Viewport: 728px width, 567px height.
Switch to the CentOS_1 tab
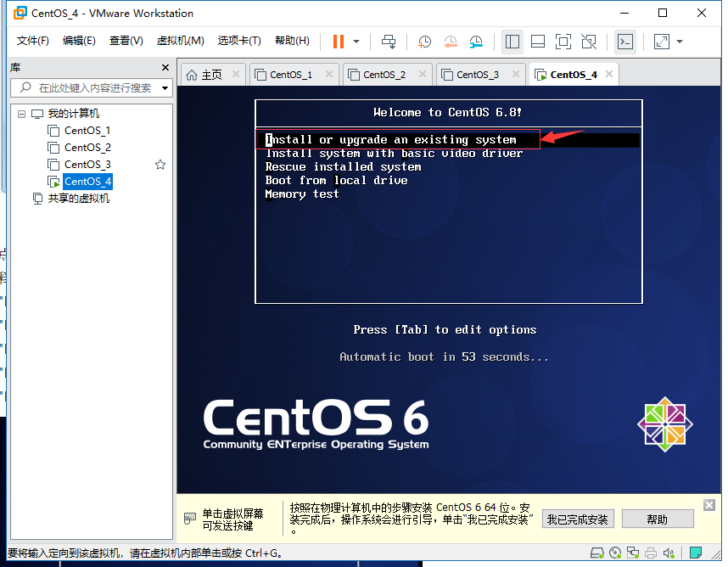291,75
